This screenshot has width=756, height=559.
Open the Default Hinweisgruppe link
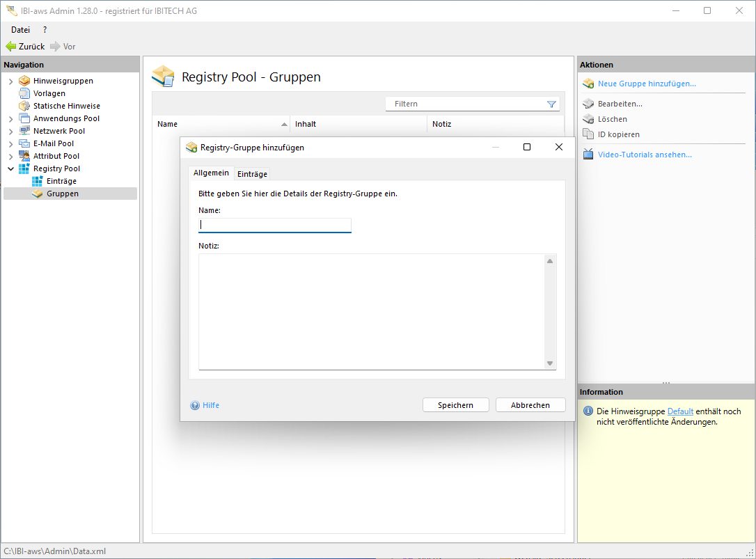(680, 411)
